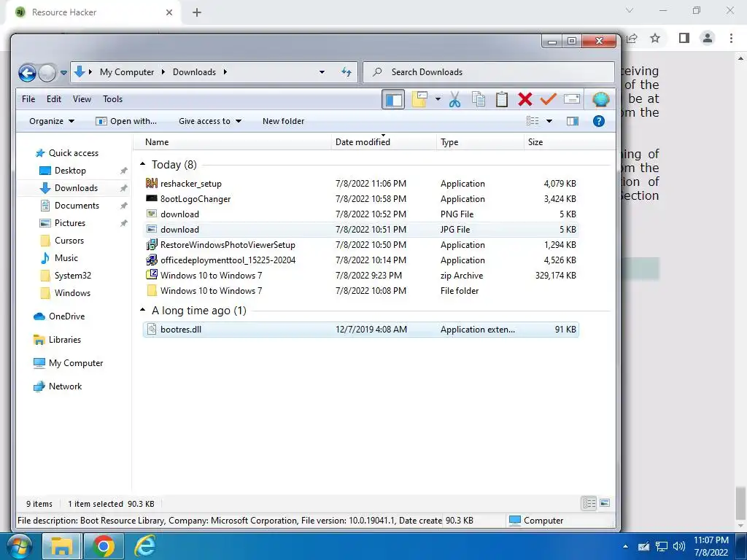Viewport: 747px width, 560px height.
Task: Click the volume icon in system tray
Action: [x=679, y=546]
